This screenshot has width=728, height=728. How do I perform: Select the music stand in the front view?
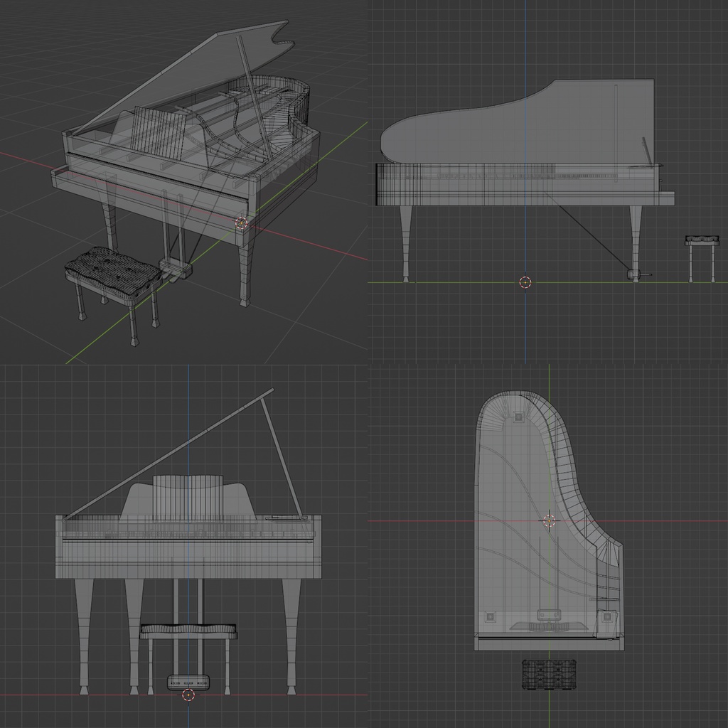tap(188, 498)
